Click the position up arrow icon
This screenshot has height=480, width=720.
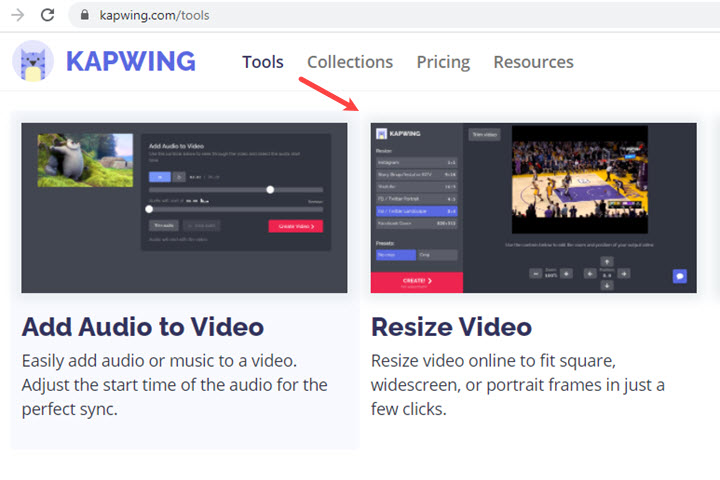[607, 261]
